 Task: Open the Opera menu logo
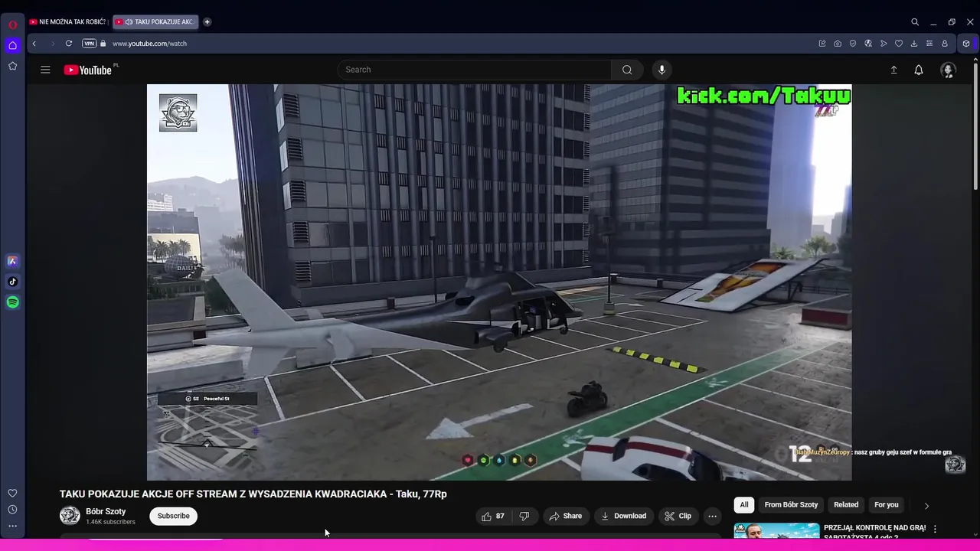(12, 24)
